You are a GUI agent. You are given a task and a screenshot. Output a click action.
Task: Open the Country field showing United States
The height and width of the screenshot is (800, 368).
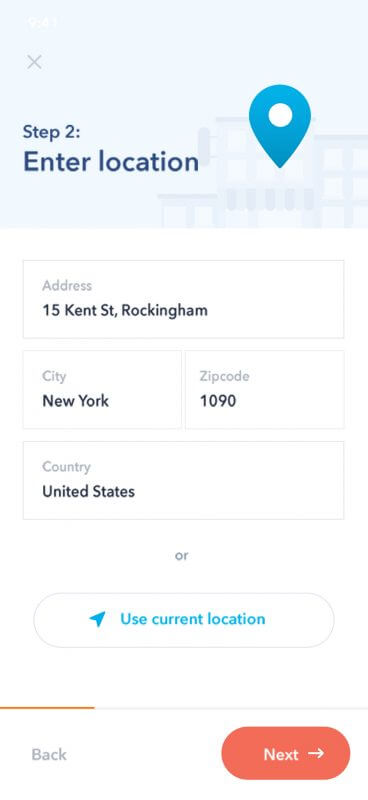[x=183, y=480]
